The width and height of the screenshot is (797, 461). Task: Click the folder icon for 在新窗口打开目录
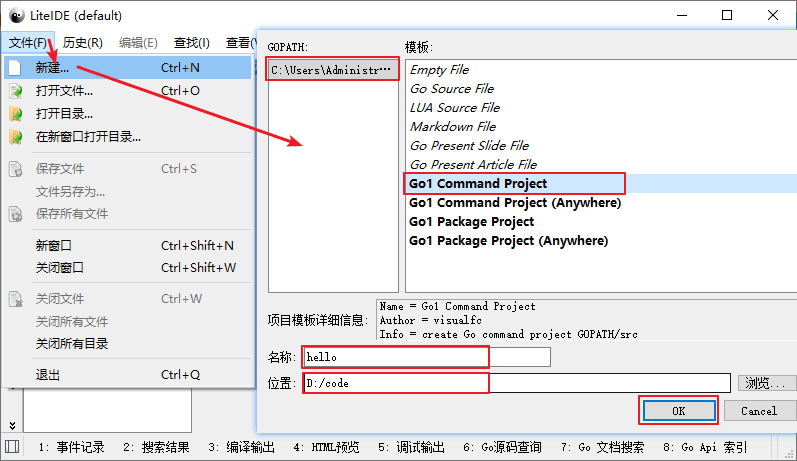pyautogui.click(x=16, y=137)
